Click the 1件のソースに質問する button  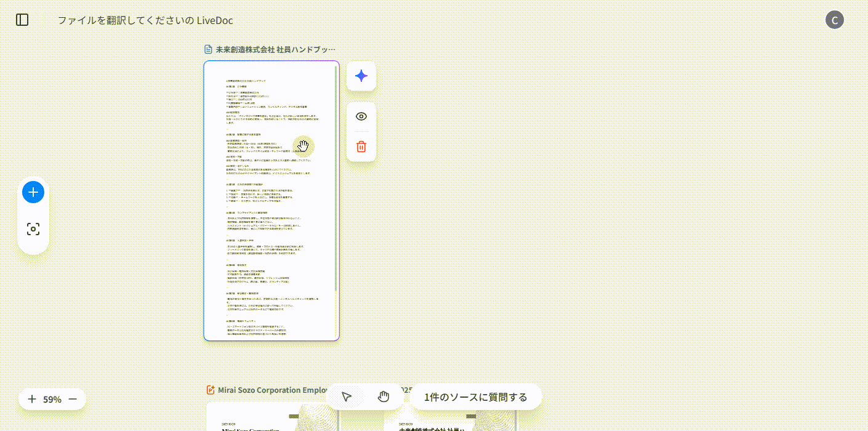475,397
